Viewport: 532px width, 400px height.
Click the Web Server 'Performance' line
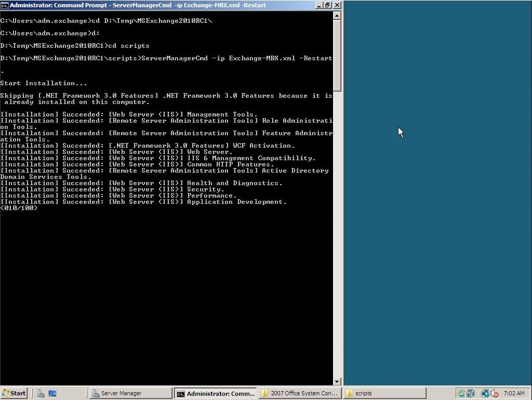118,196
